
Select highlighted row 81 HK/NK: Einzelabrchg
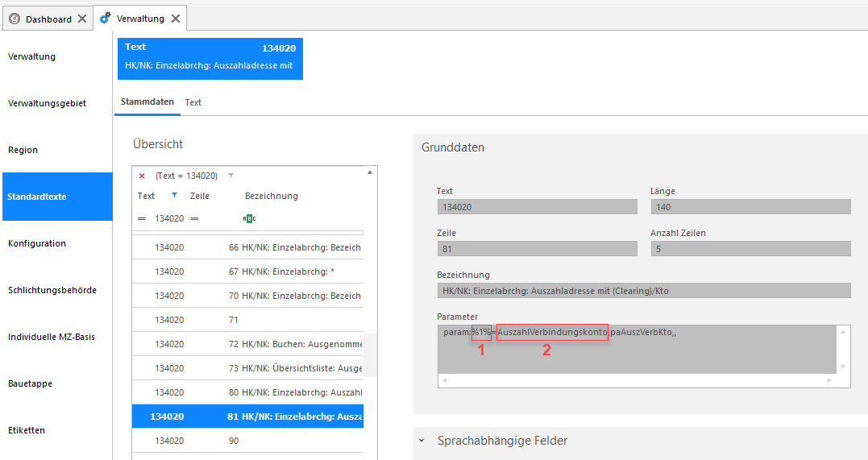click(x=247, y=416)
